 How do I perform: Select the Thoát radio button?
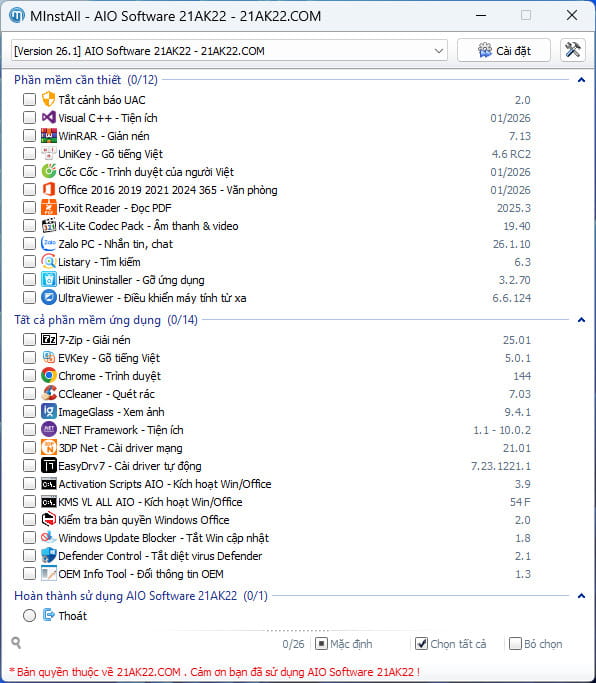coord(29,615)
